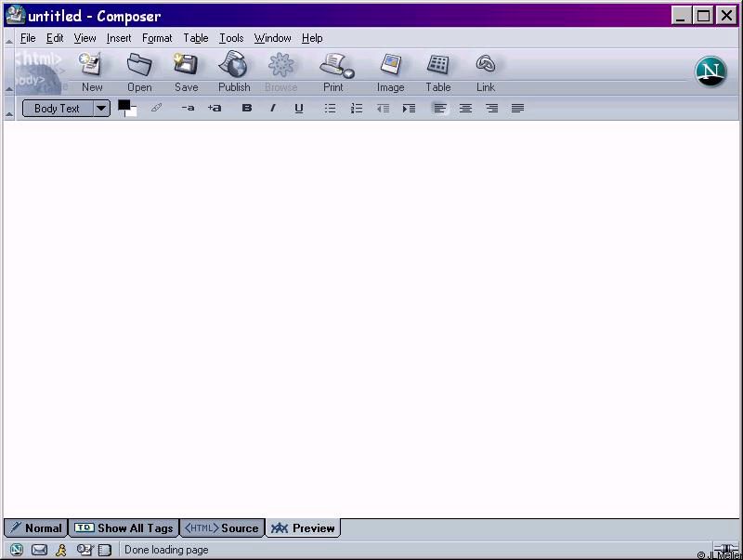Image resolution: width=743 pixels, height=560 pixels.
Task: Apply bulleted list
Action: [x=330, y=109]
